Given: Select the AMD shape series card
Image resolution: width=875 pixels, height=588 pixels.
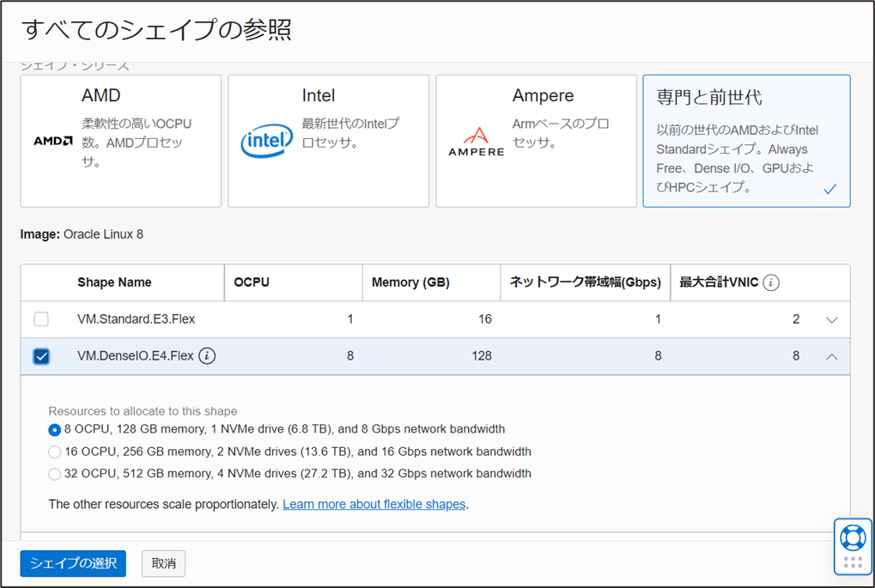Looking at the screenshot, I should [120, 141].
